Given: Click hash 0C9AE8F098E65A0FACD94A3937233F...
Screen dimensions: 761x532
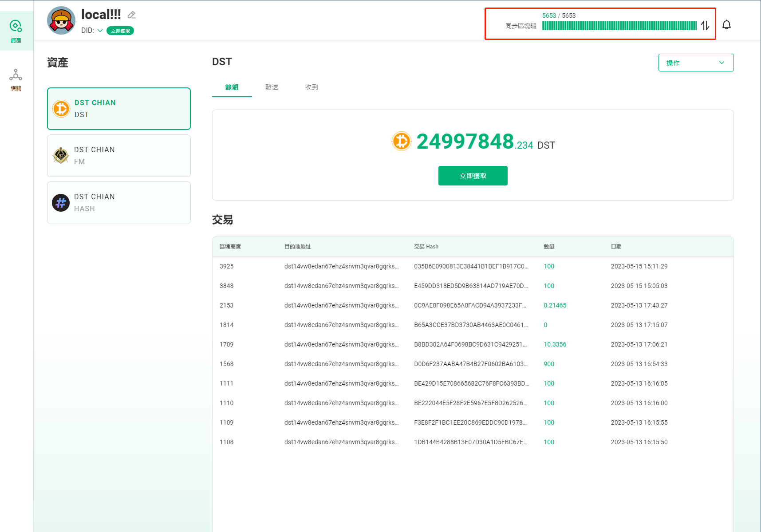Looking at the screenshot, I should (470, 305).
